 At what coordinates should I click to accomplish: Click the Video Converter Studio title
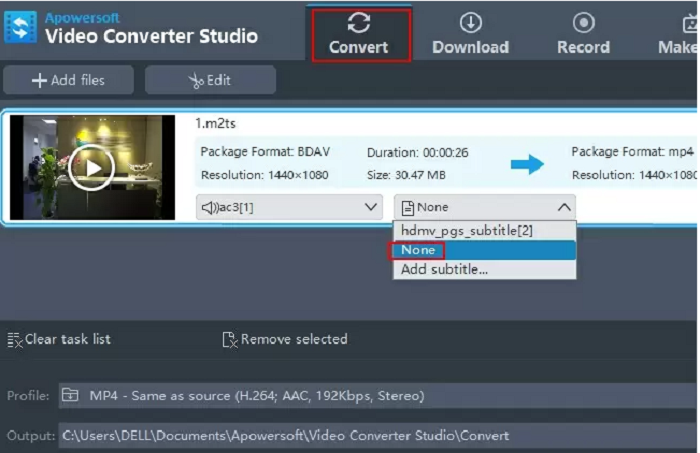[x=151, y=36]
